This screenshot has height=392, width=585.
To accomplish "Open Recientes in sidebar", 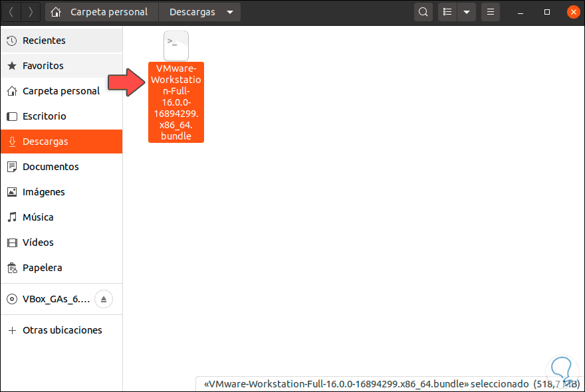I will (62, 41).
